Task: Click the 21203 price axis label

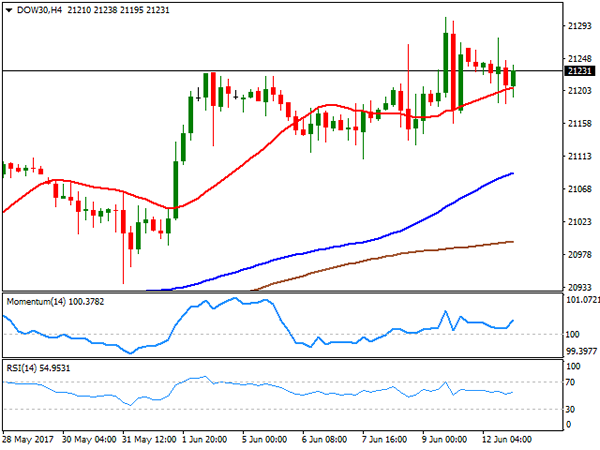Action: (580, 91)
